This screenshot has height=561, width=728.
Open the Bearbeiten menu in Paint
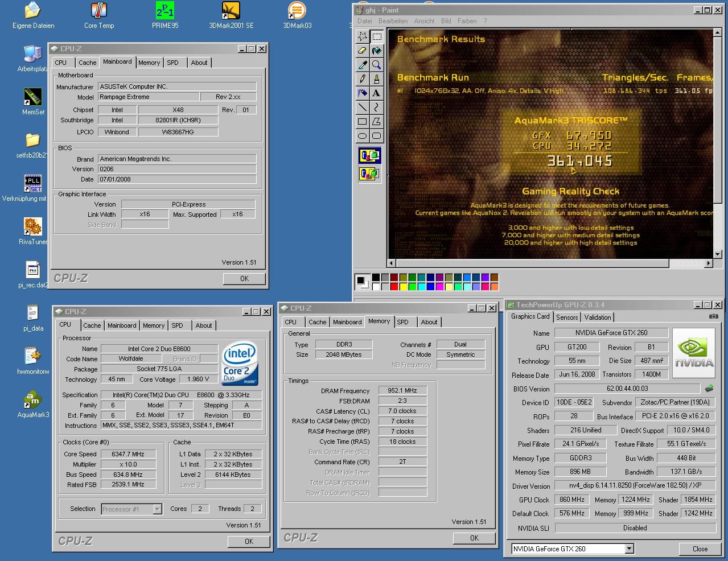[x=393, y=21]
